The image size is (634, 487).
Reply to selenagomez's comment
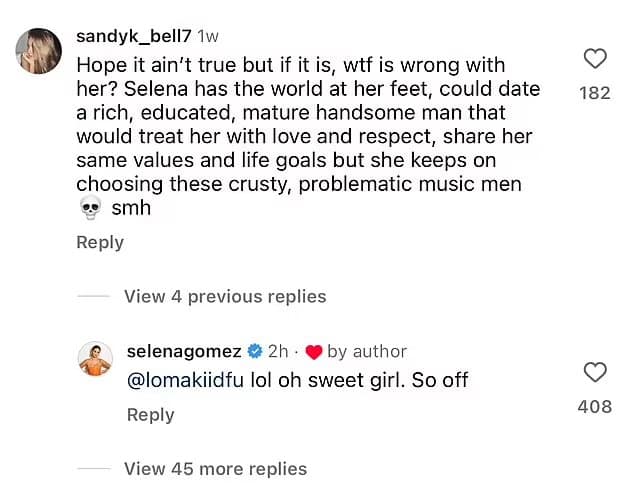(150, 414)
